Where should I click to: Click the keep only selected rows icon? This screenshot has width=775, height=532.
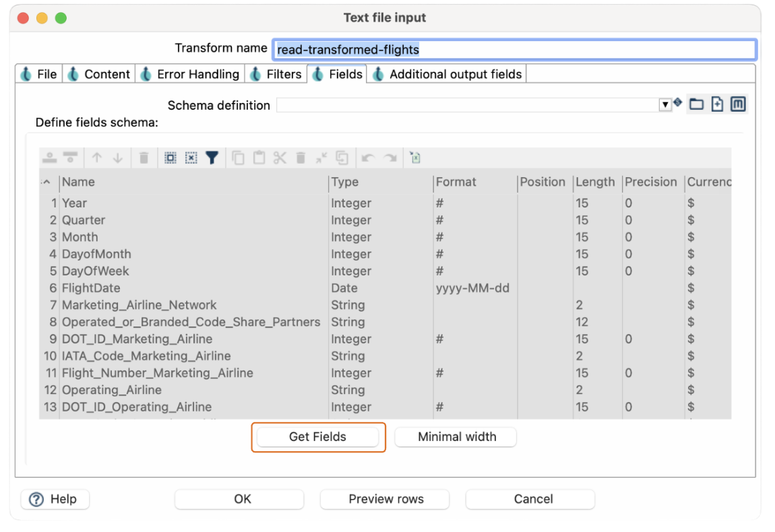[321, 158]
